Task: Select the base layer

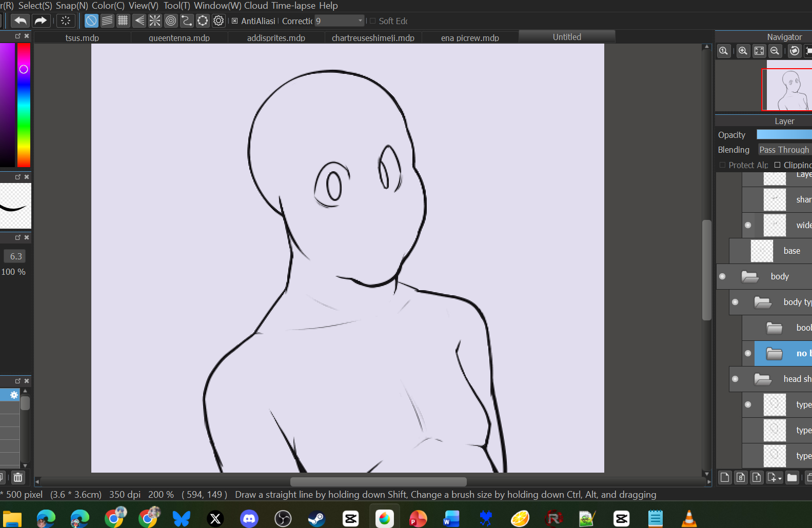Action: 791,251
